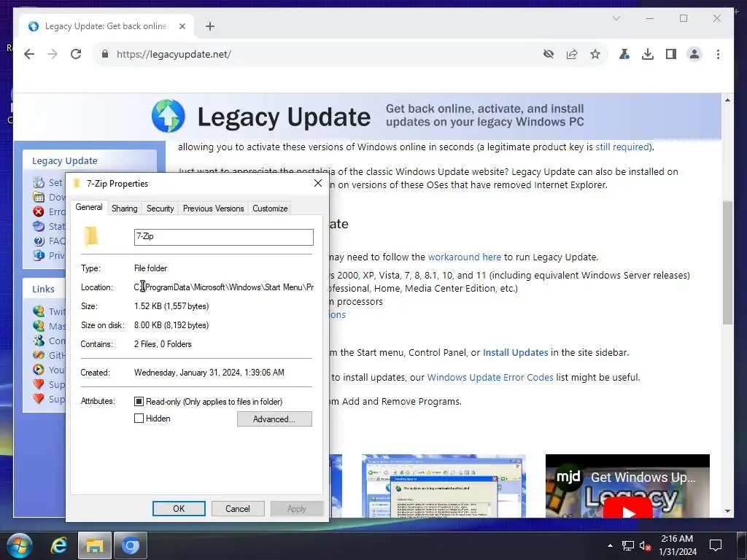The image size is (747, 560).
Task: Confirm properties with OK
Action: pos(179,508)
